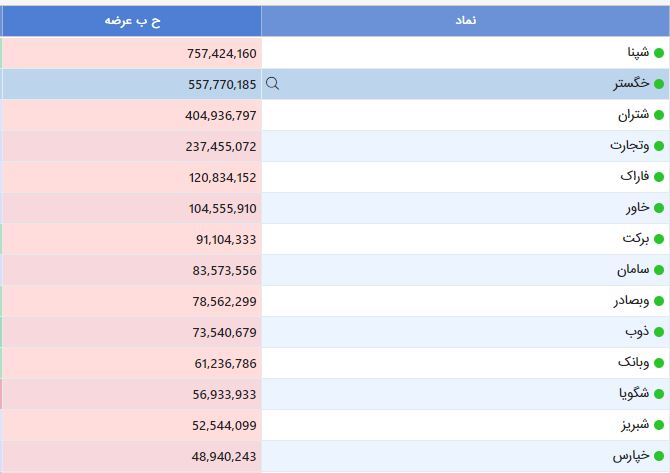Click the 404,936,797 supply volume cell

click(132, 115)
